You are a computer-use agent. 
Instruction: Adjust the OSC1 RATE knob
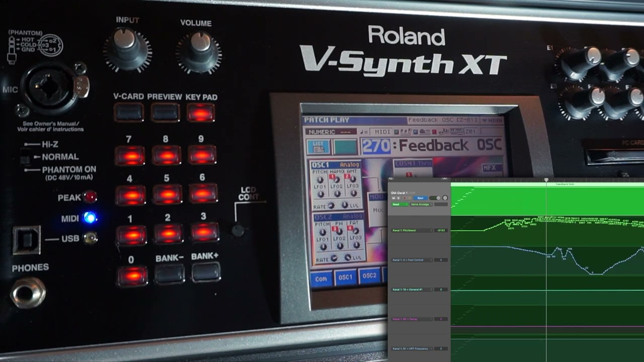331,206
